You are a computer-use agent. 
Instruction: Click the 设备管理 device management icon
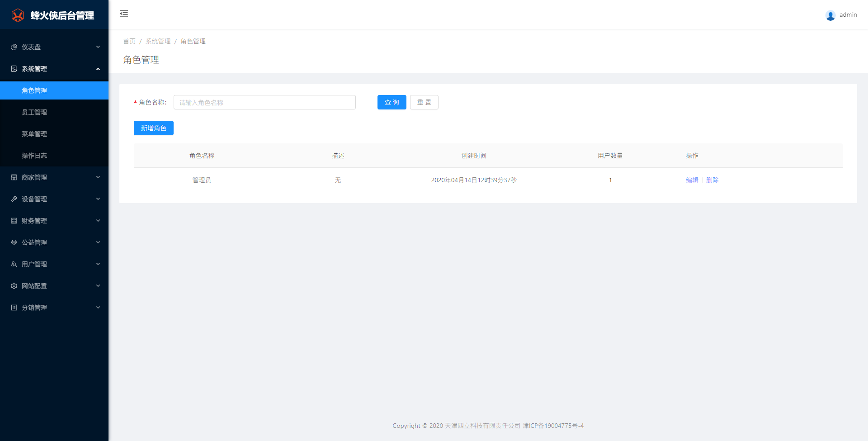point(13,199)
